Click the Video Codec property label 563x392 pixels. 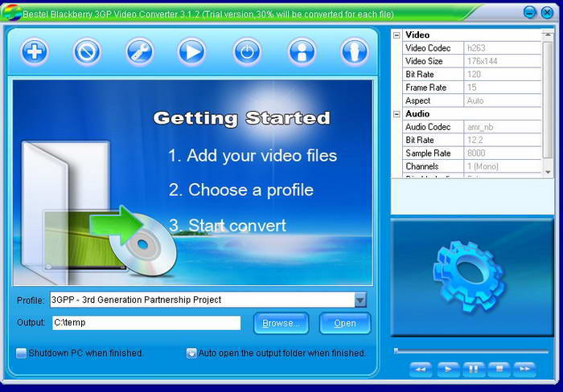pyautogui.click(x=428, y=48)
